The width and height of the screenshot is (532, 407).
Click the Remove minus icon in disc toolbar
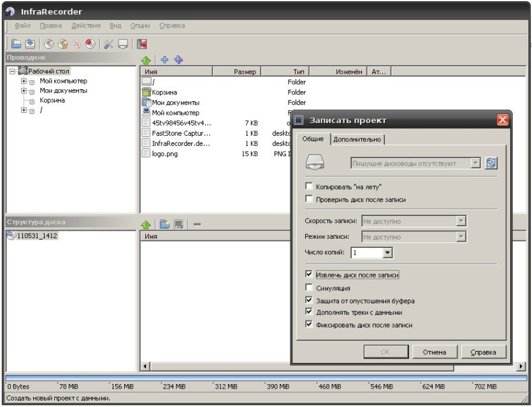coord(197,224)
